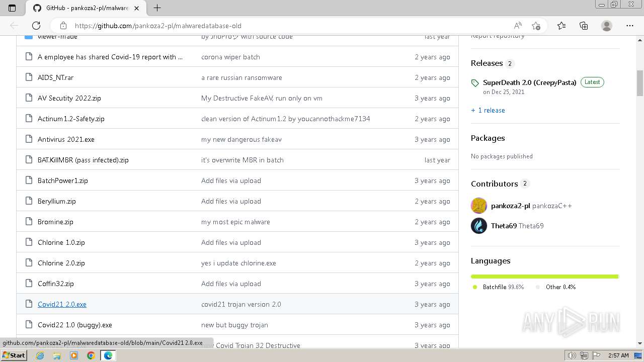Viewport: 644px width, 362px height.
Task: Click the browser refresh icon
Action: 36,26
